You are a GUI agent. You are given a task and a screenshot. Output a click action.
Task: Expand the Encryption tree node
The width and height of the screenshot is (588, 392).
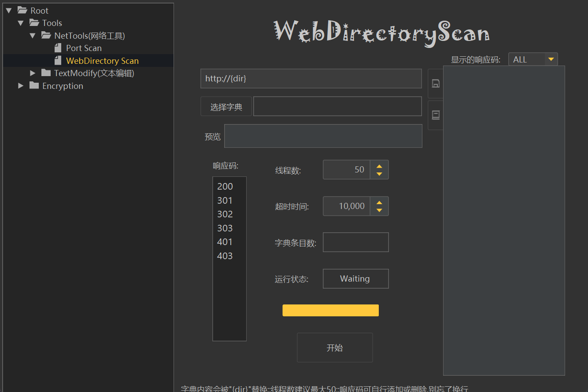tap(21, 86)
